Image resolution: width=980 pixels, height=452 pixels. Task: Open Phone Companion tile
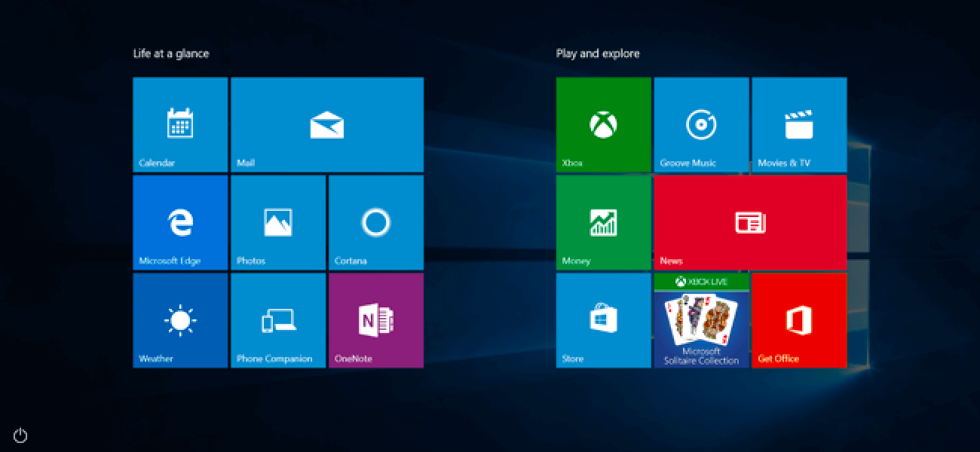point(278,320)
